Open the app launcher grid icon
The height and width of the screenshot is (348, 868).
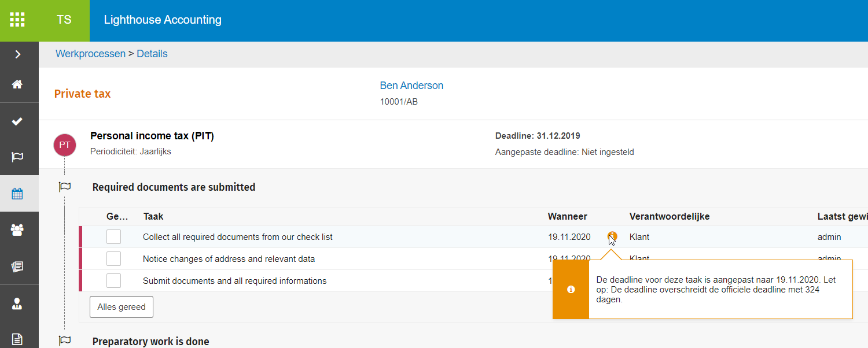tap(17, 20)
